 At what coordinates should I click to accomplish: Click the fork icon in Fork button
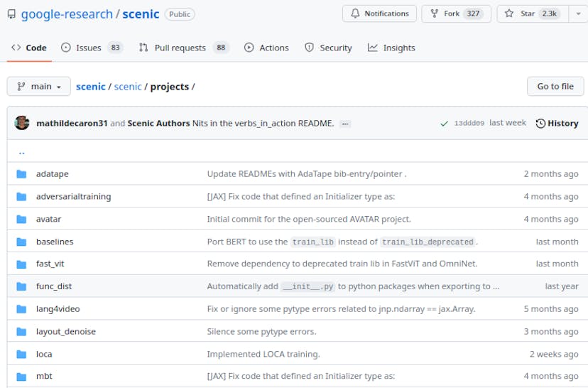pos(434,14)
